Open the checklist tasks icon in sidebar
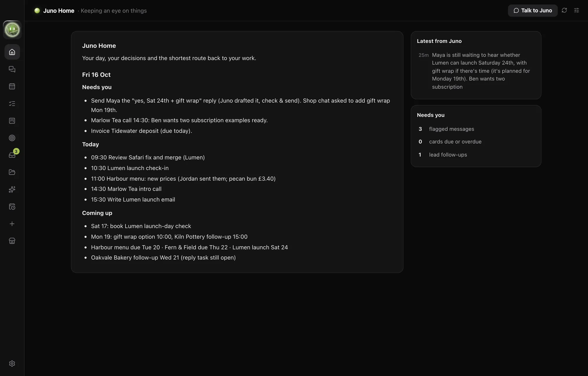Image resolution: width=588 pixels, height=376 pixels. click(12, 104)
